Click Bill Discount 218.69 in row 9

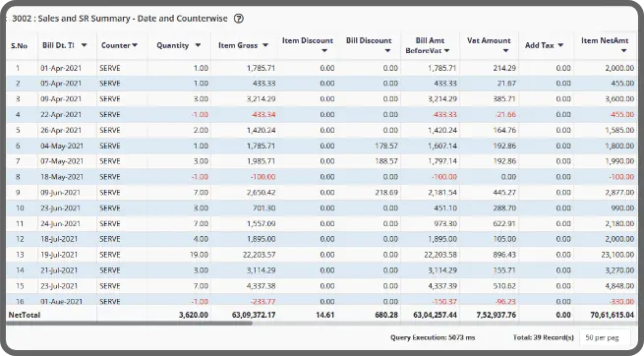pyautogui.click(x=386, y=192)
